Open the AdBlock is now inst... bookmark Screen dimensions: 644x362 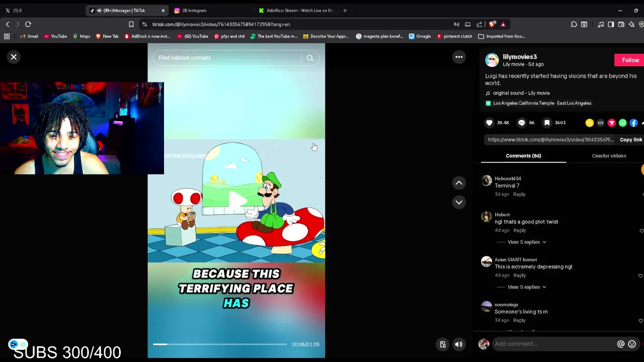147,36
